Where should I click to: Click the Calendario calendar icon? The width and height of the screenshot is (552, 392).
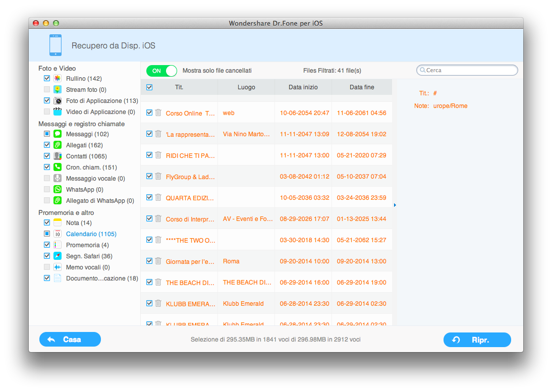[58, 234]
